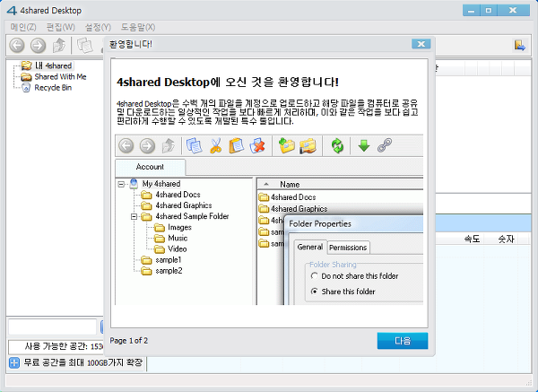Open the 메인(Z) menu
Viewport: 538px width, 392px height.
click(x=23, y=27)
